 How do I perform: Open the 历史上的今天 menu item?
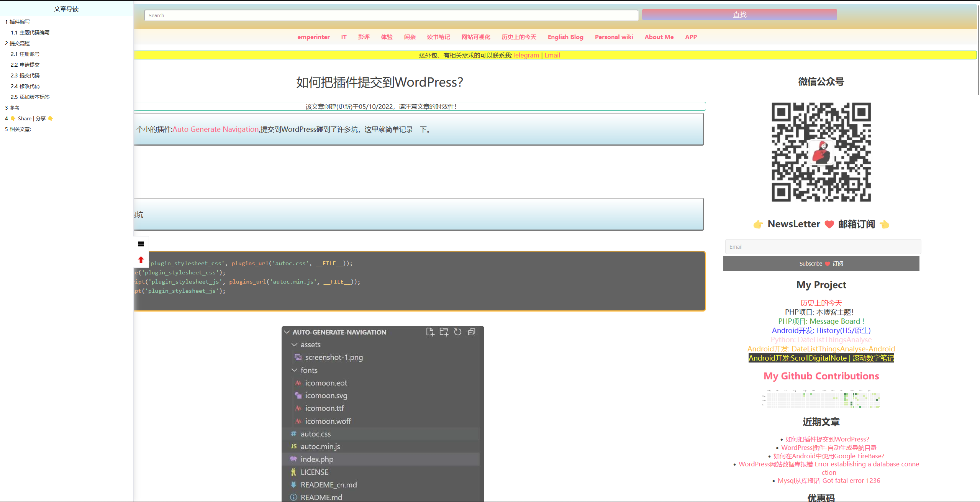point(519,37)
